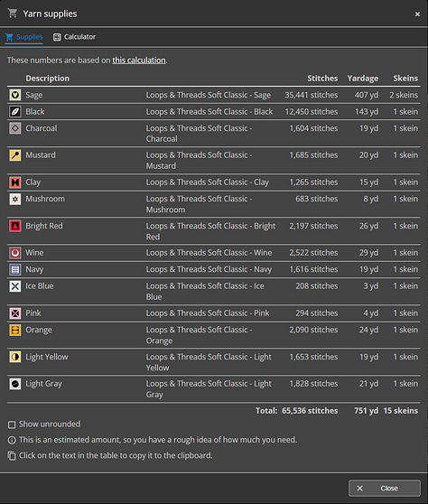
Task: Copy the '1,604 stitches' cell
Action: [x=313, y=128]
